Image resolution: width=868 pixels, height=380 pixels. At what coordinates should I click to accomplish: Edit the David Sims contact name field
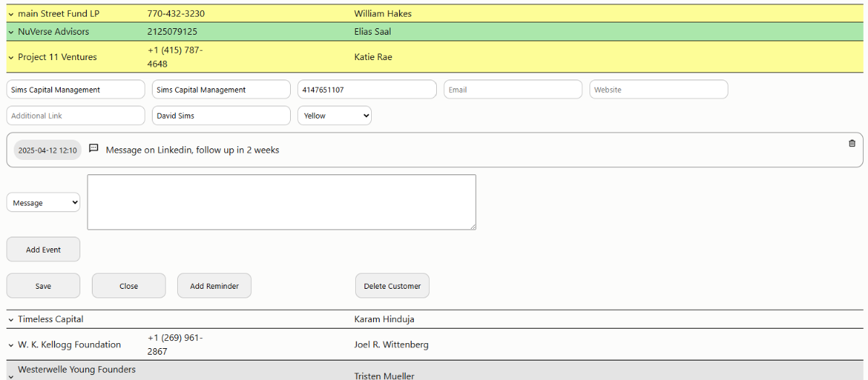coord(221,116)
